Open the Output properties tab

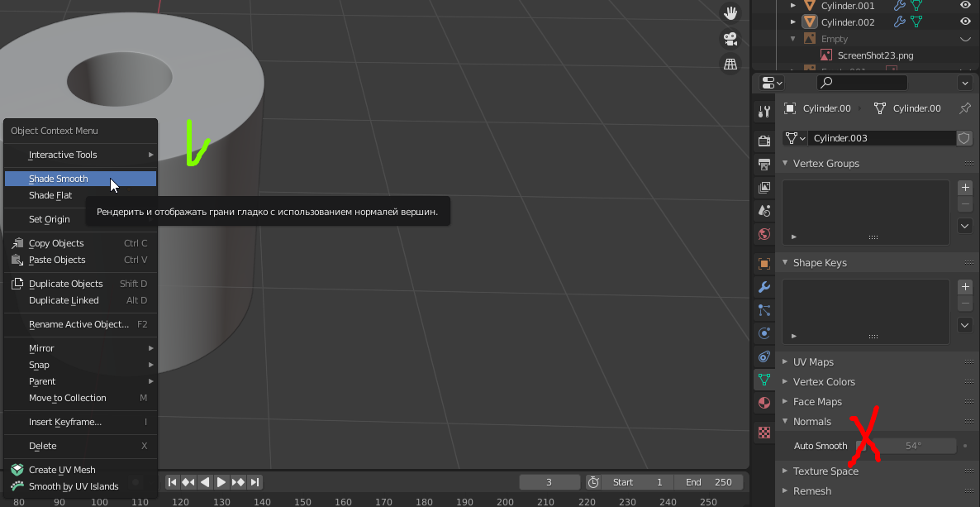click(x=764, y=164)
